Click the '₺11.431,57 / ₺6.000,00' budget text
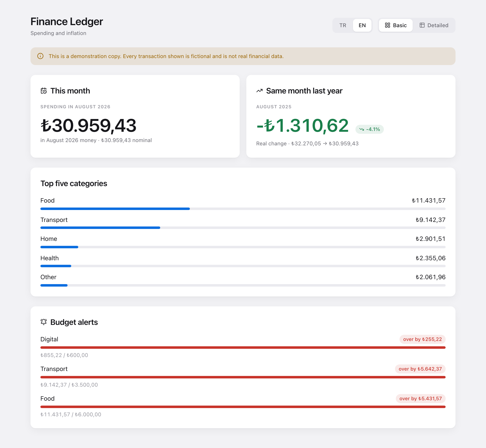The height and width of the screenshot is (448, 486). tap(71, 415)
